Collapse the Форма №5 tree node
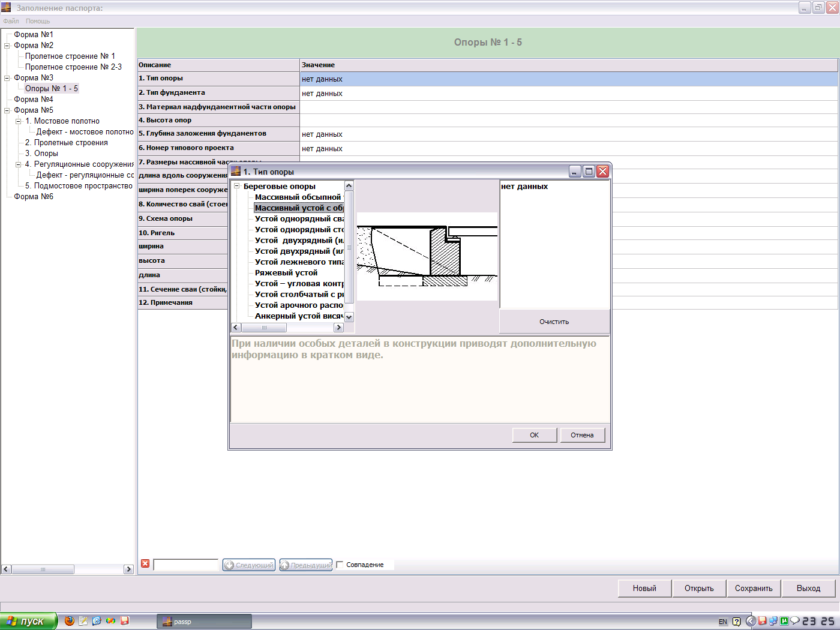Screen dimensions: 840x630 (7, 110)
